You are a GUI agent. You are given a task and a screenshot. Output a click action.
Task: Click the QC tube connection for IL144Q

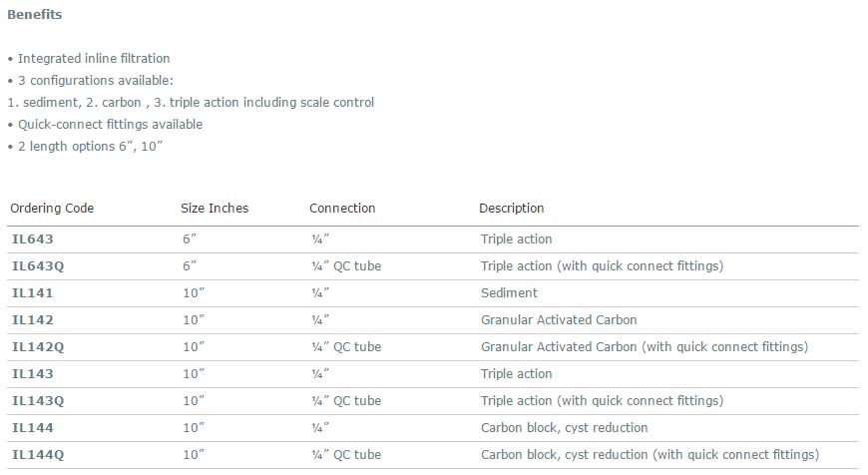pyautogui.click(x=346, y=455)
